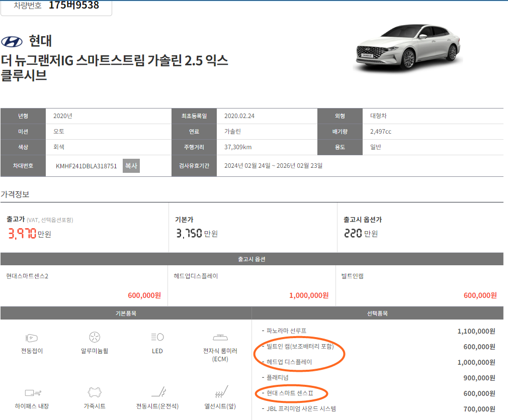Click the 연료 header cell
508x420 pixels.
click(194, 131)
